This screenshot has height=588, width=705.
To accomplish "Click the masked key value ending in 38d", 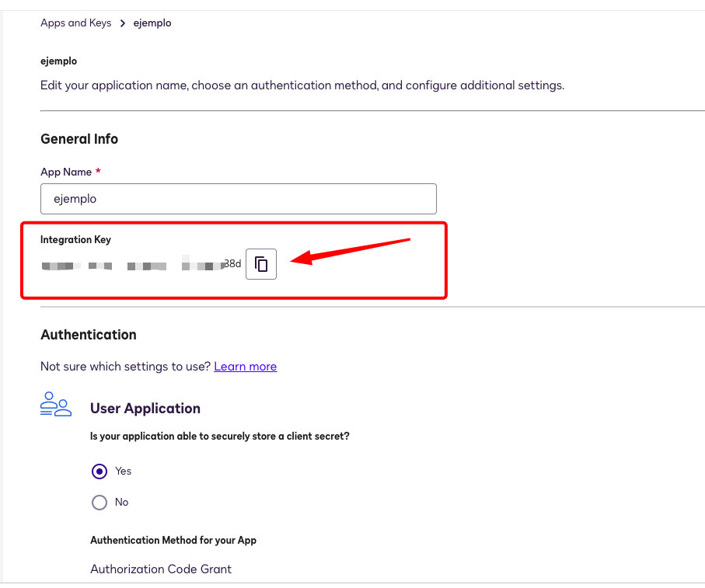I will tap(141, 265).
